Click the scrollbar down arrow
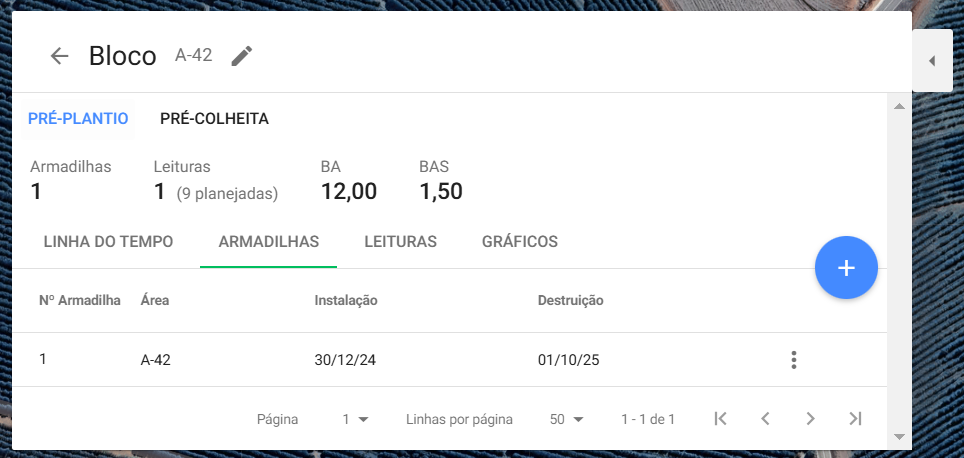The width and height of the screenshot is (964, 458). click(898, 436)
